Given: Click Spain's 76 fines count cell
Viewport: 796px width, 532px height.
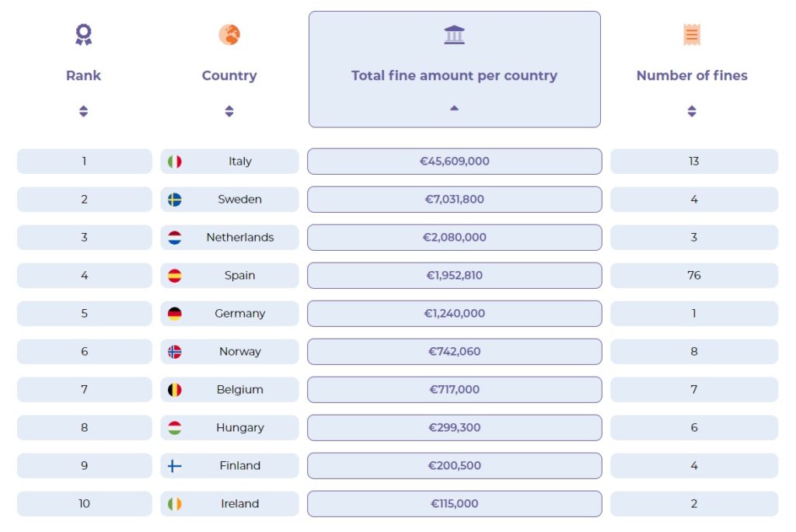Looking at the screenshot, I should coord(693,276).
